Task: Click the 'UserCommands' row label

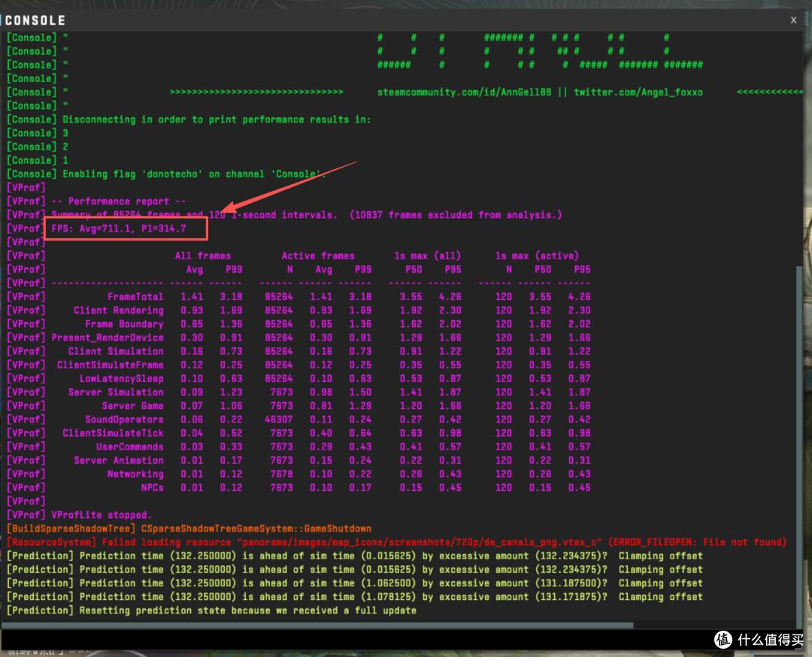Action: [x=130, y=447]
